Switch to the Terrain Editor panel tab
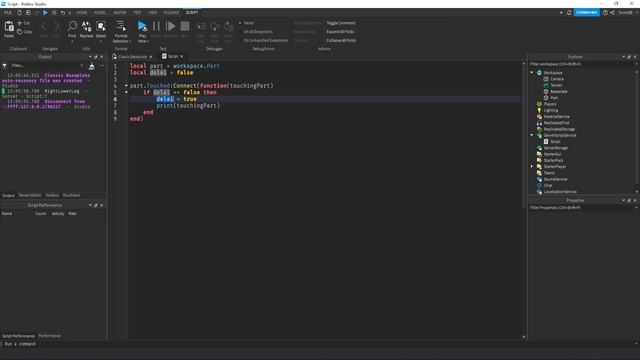The image size is (640, 360). tap(30, 196)
